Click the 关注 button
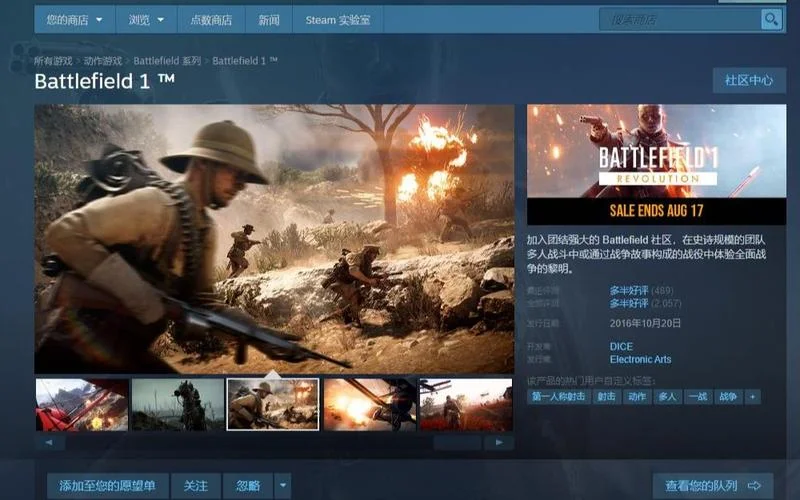This screenshot has width=800, height=500. point(196,486)
